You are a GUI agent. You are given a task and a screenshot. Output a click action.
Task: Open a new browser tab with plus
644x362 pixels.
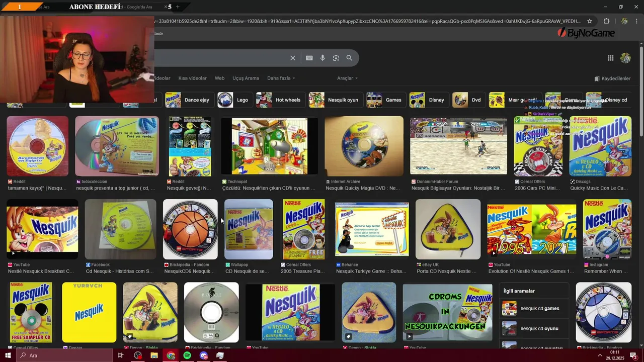177,7
